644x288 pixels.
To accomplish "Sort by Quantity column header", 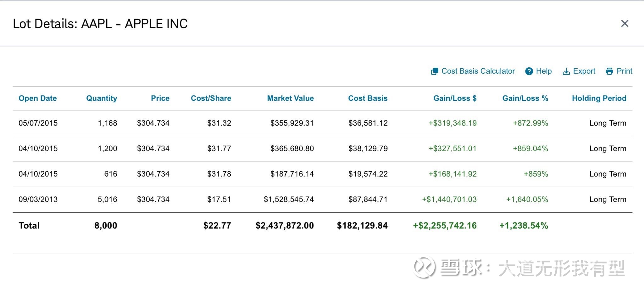I will coord(102,98).
